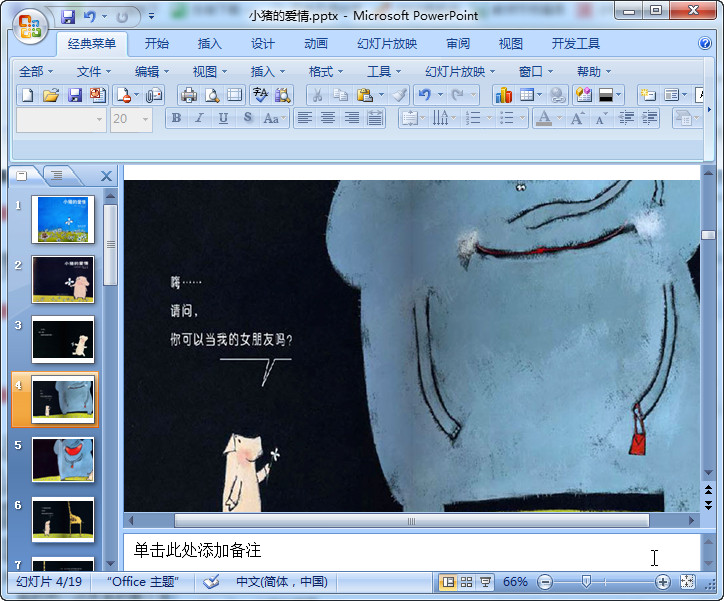Select the 开发工具 ribbon tab
Screen dimensions: 724x601
pos(575,44)
